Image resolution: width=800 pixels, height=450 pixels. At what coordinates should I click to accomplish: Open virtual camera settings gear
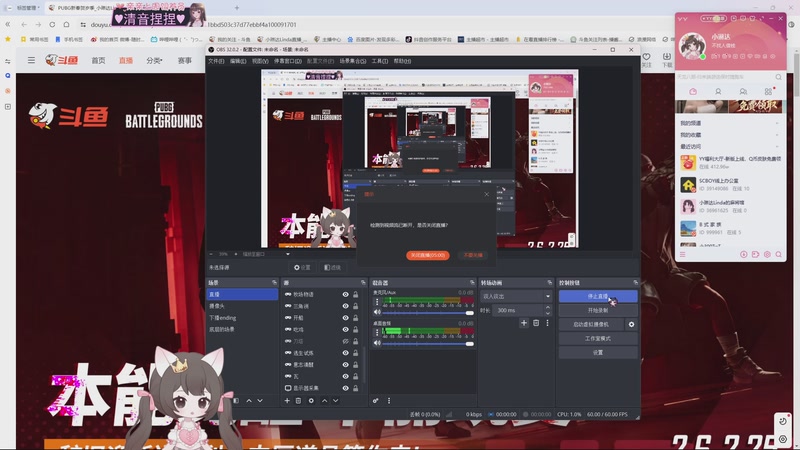[632, 324]
